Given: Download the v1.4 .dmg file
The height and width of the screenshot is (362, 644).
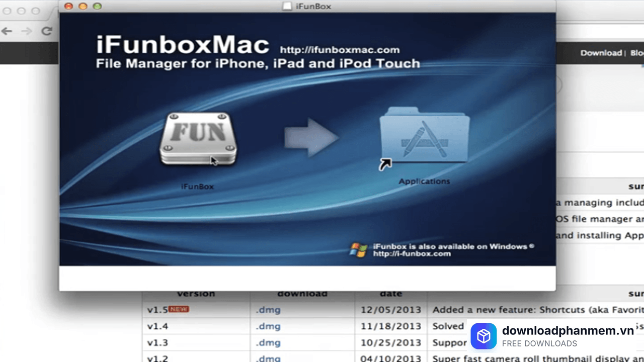Looking at the screenshot, I should click(x=268, y=326).
